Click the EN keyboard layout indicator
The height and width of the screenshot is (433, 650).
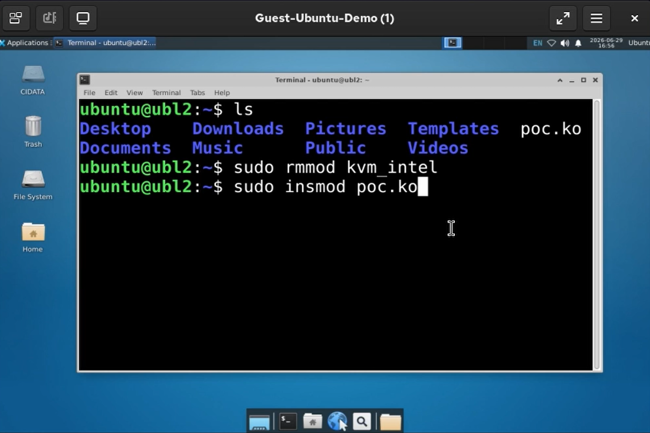click(x=537, y=43)
